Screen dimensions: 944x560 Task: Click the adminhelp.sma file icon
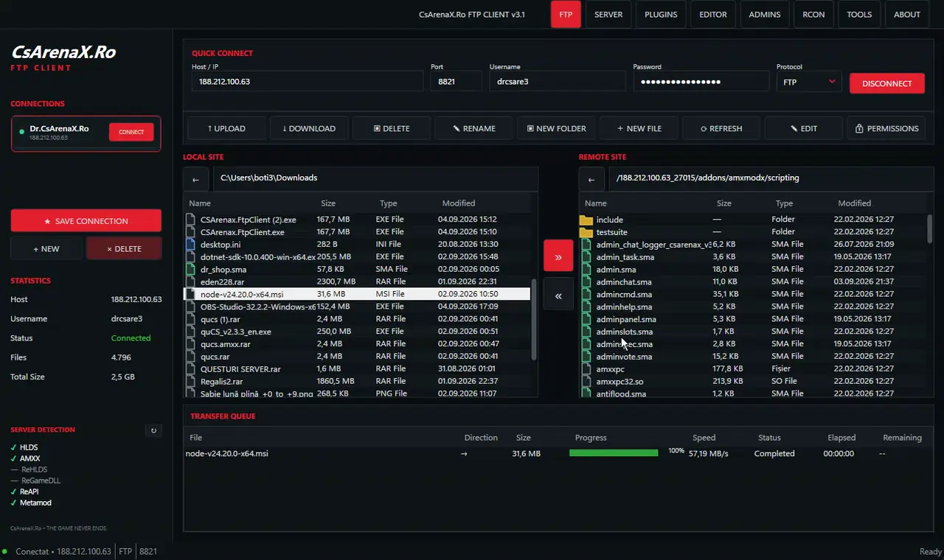[587, 307]
